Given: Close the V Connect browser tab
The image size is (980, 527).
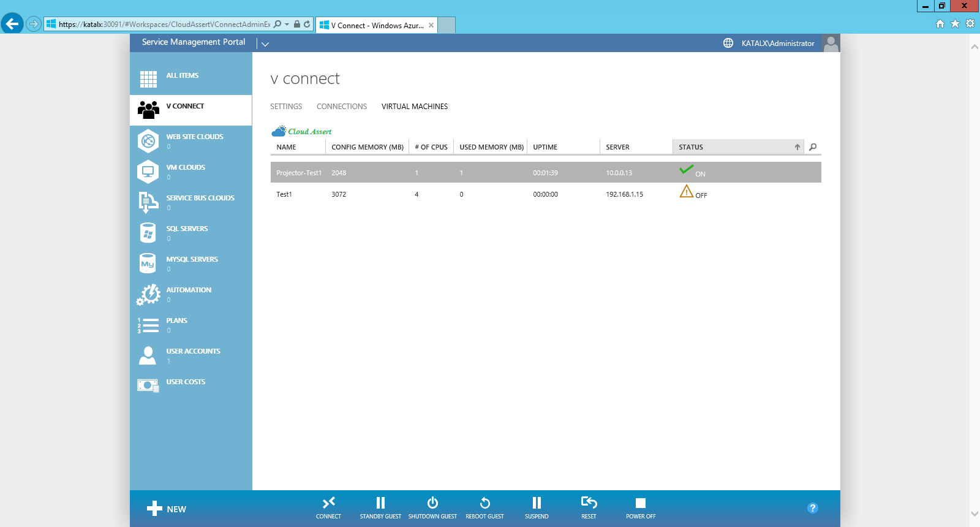Looking at the screenshot, I should click(x=431, y=25).
